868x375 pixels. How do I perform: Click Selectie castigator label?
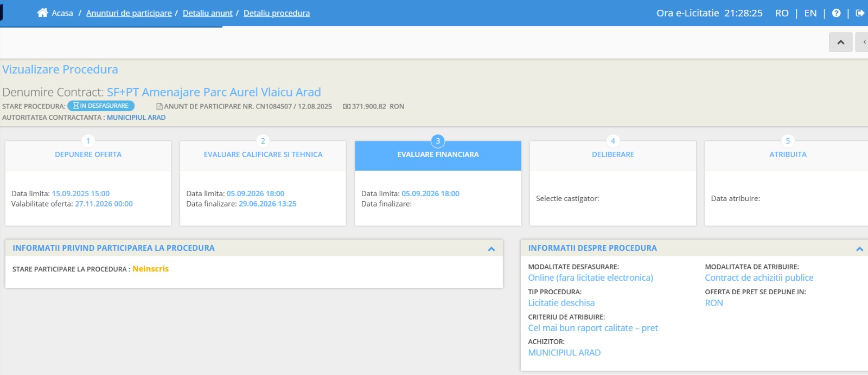click(x=567, y=198)
